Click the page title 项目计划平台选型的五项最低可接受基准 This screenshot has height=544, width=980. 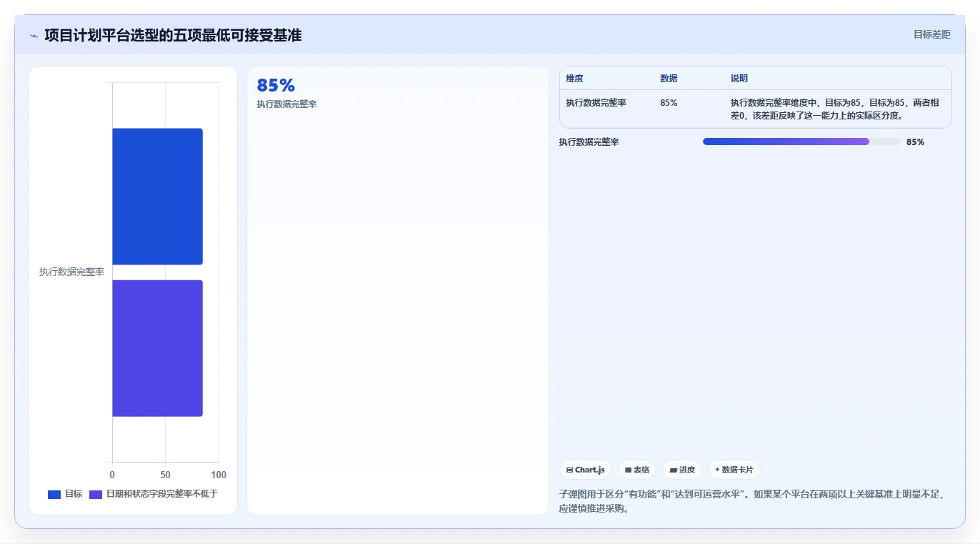point(173,35)
